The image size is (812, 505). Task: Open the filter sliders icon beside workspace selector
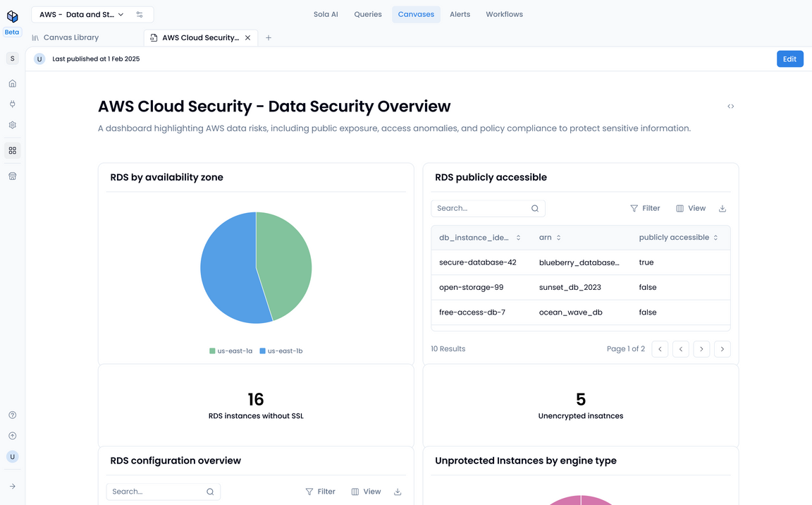tap(140, 15)
